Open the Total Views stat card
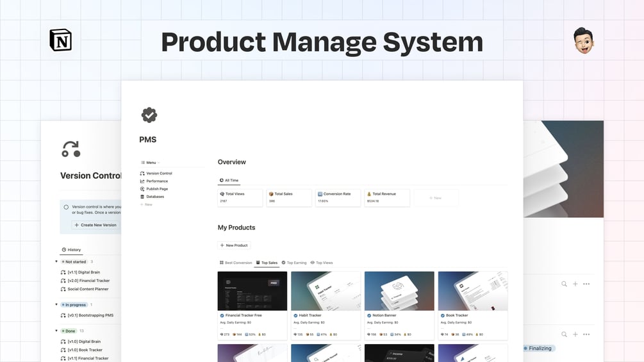This screenshot has height=362, width=644. coord(240,198)
